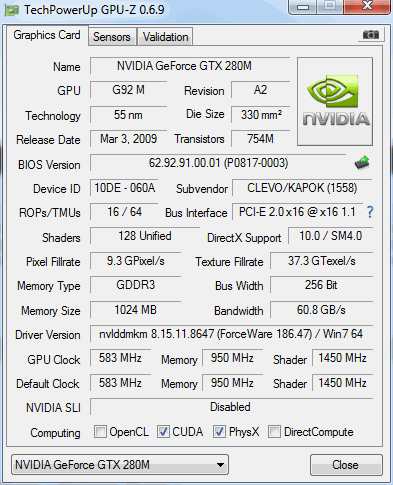
Task: Select the Graphics Card tab
Action: [x=47, y=35]
